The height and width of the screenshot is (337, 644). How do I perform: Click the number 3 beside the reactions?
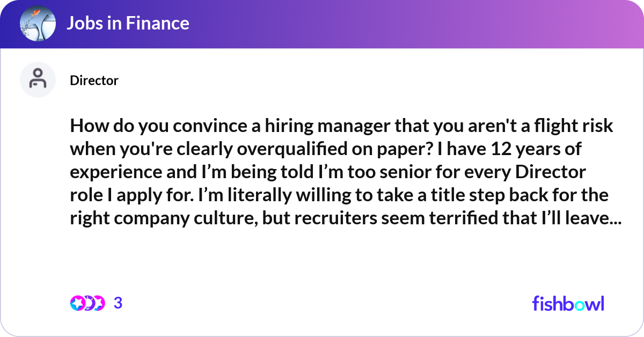point(118,303)
